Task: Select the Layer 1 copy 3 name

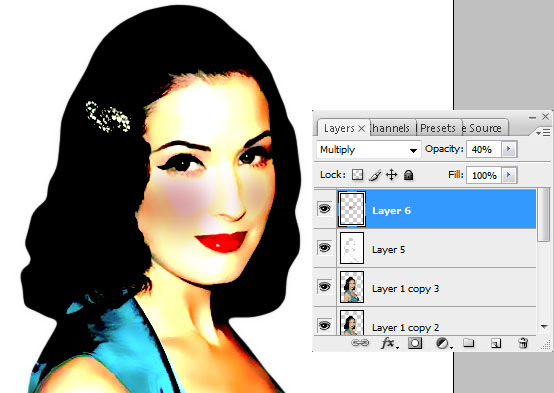Action: (x=405, y=289)
